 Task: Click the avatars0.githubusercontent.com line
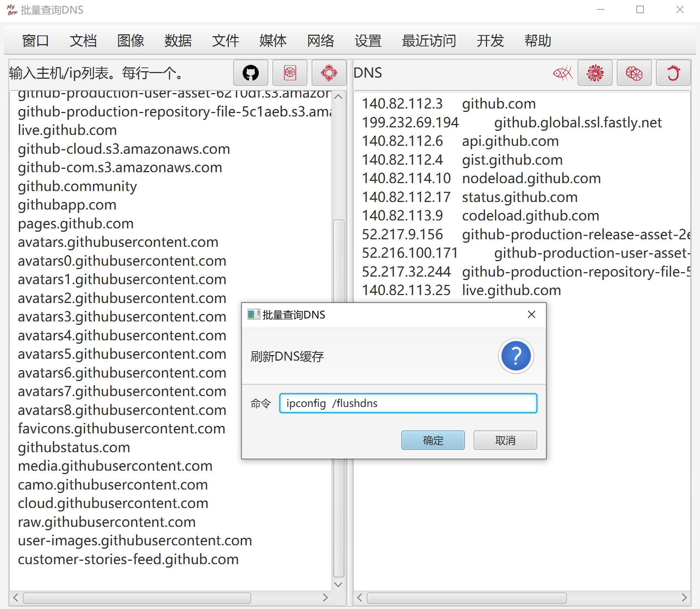(x=122, y=261)
